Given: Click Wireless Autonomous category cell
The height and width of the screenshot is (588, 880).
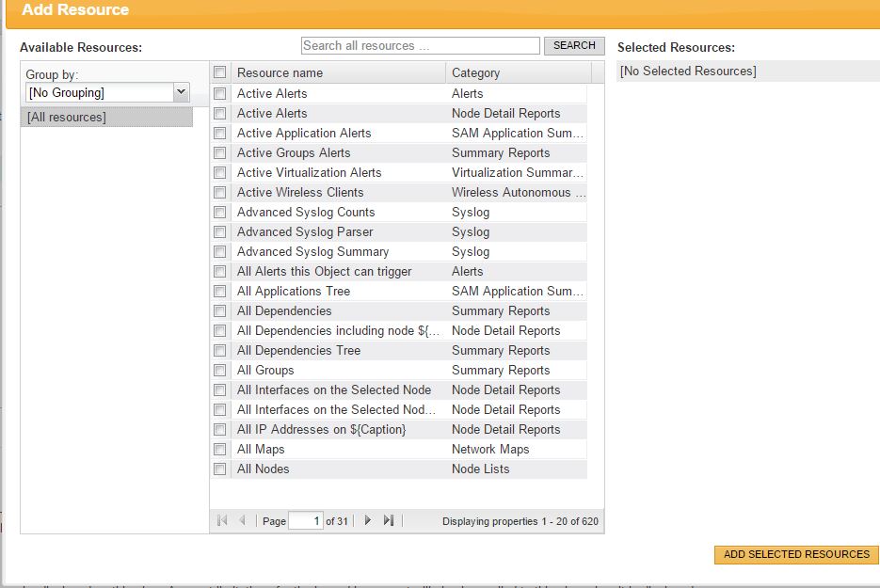Looking at the screenshot, I should coord(519,193).
